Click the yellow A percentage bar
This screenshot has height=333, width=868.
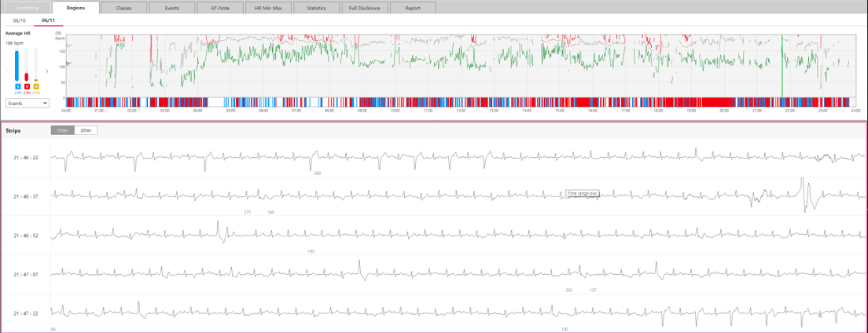coord(36,66)
